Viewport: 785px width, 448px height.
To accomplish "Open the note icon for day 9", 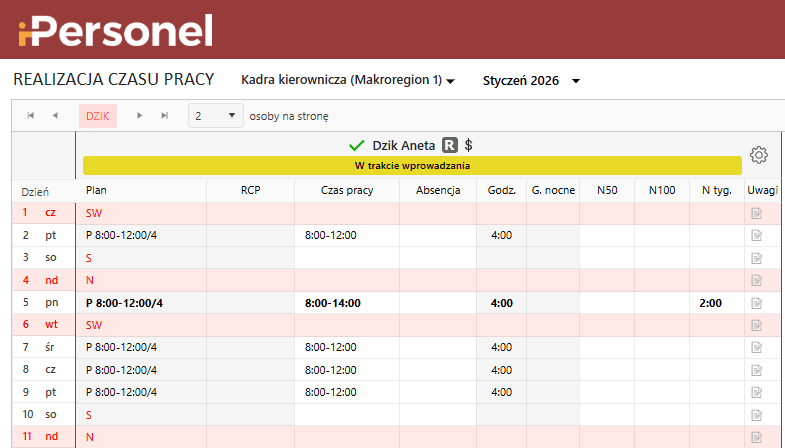I will pos(756,391).
